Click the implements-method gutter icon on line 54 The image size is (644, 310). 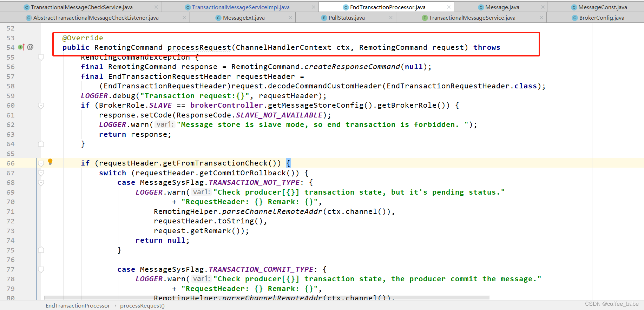click(21, 47)
